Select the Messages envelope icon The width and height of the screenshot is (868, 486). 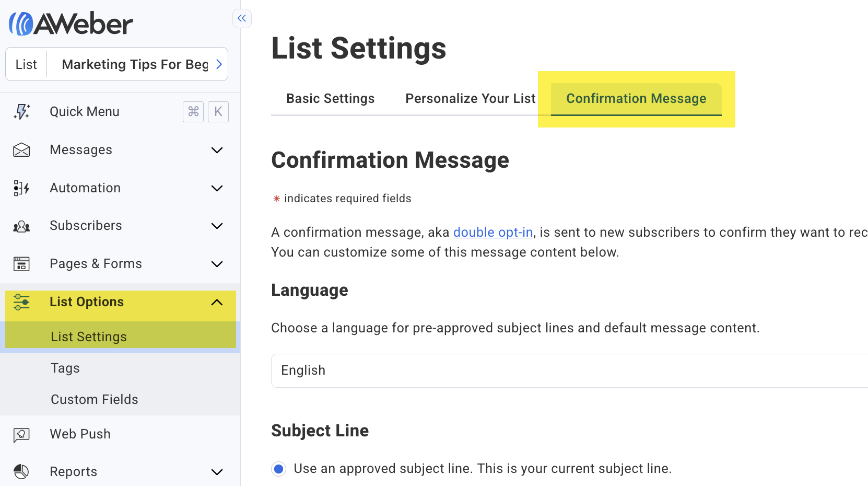pos(21,149)
